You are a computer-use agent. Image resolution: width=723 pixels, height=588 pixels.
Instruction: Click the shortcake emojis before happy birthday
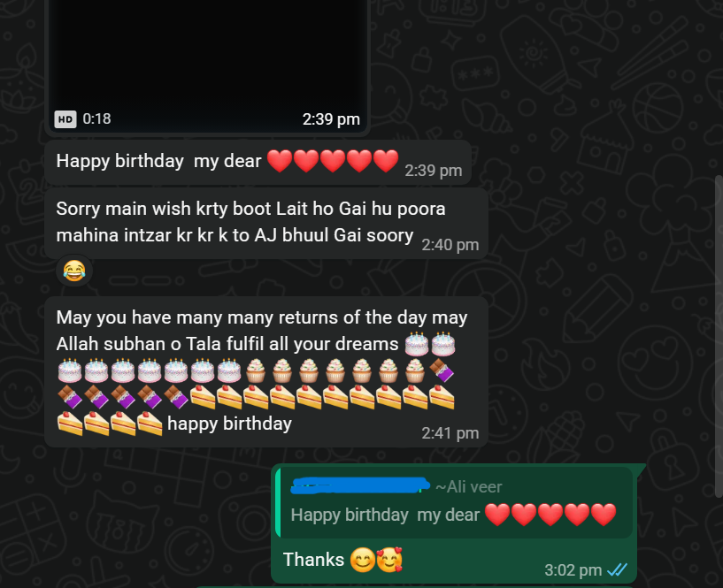click(110, 424)
